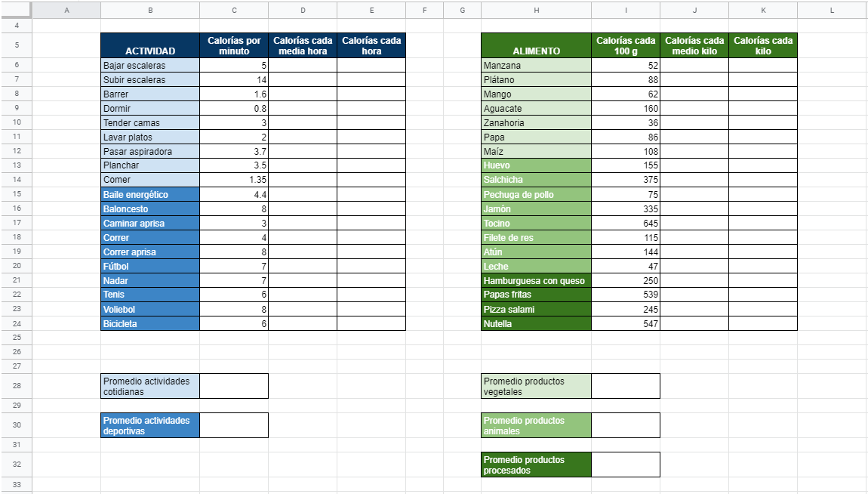Select the Papas fritas cell
868x494 pixels.
click(537, 295)
